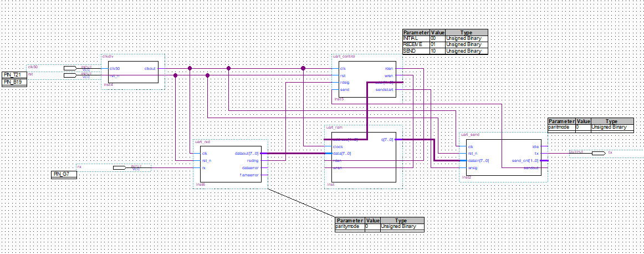Image resolution: width=644 pixels, height=254 pixels.
Task: Click the PIN_B19 pin assignment label
Action: tap(14, 82)
